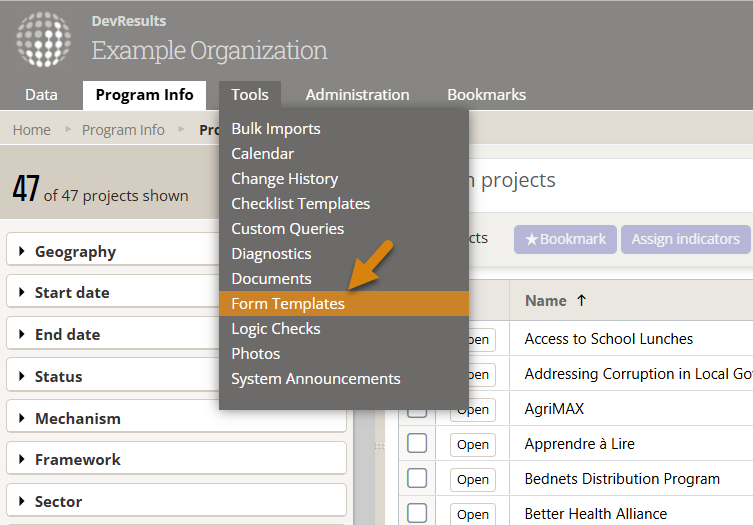Toggle the AgriMAX row checkbox
Screen dimensions: 753x525
point(417,408)
